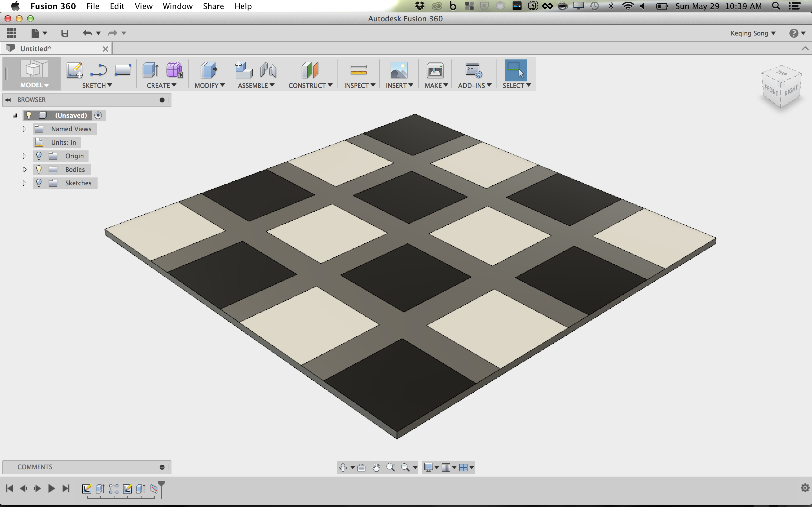Screen dimensions: 812x507
Task: Select the New Component Assemble icon
Action: [x=243, y=70]
